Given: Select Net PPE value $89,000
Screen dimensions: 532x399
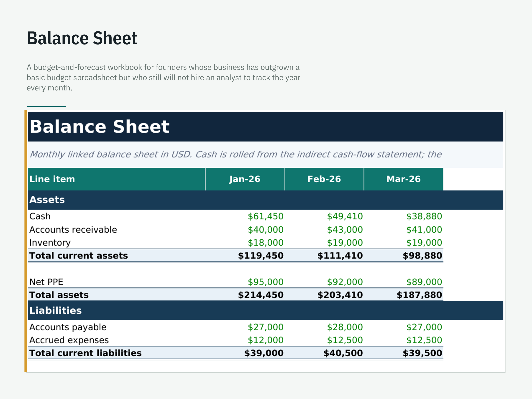Looking at the screenshot, I should click(x=424, y=282).
